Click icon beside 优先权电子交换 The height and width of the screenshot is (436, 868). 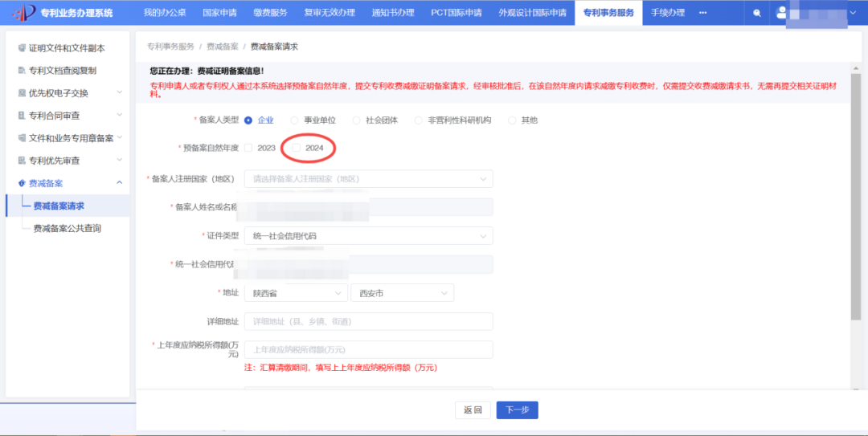click(x=22, y=93)
